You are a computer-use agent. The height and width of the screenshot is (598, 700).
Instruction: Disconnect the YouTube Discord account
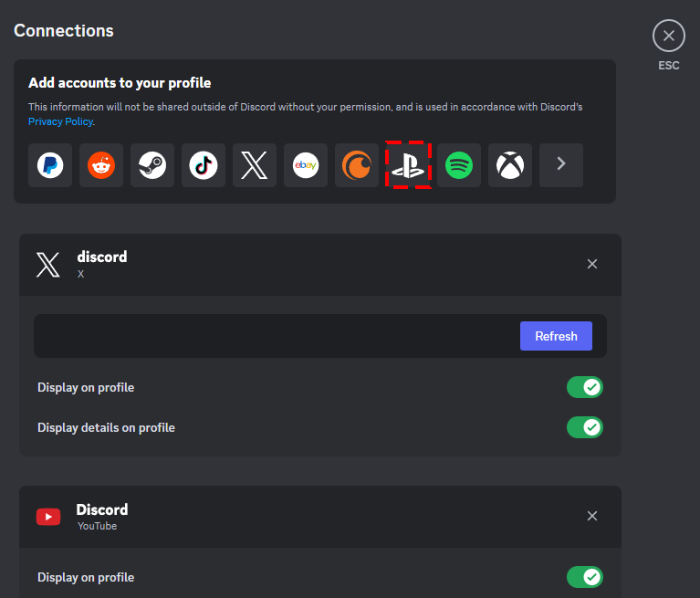click(x=592, y=516)
